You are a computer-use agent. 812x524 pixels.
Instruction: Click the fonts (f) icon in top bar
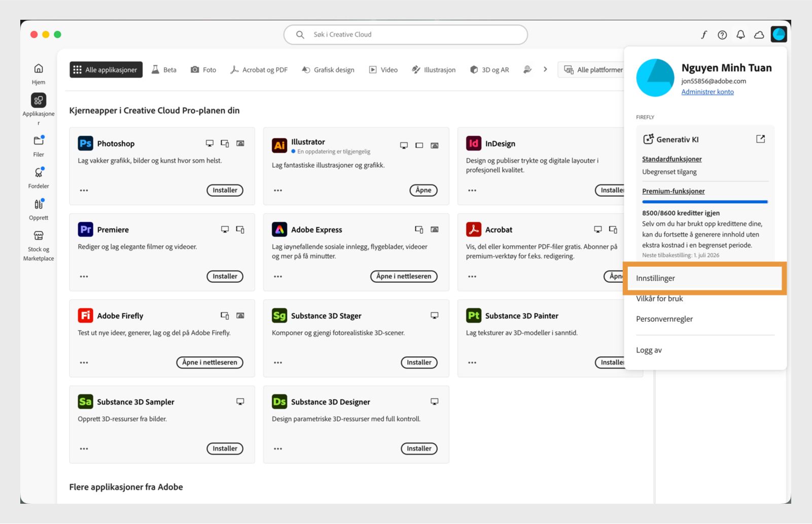coord(704,34)
